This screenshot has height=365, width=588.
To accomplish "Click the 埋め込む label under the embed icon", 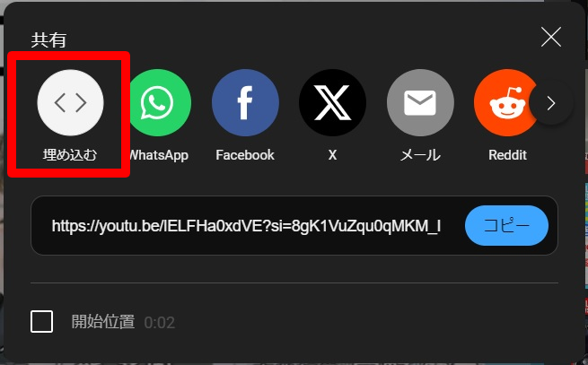I will click(x=70, y=155).
